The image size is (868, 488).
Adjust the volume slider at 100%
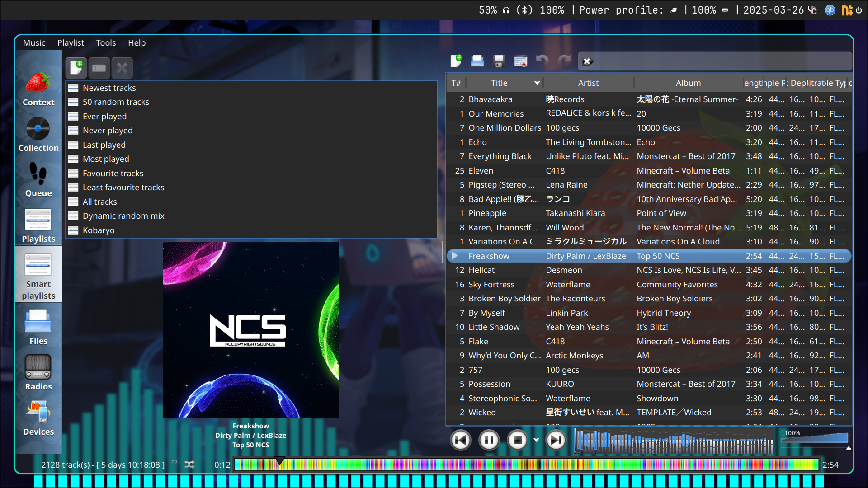[815, 437]
